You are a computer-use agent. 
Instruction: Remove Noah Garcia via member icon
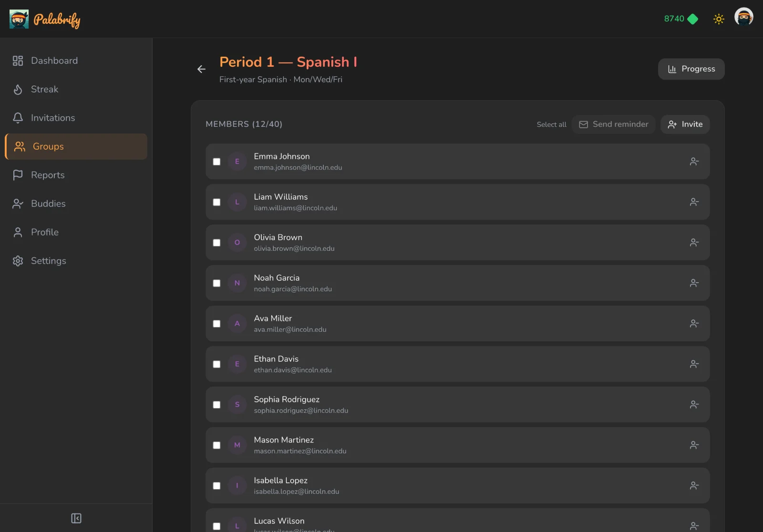(694, 283)
